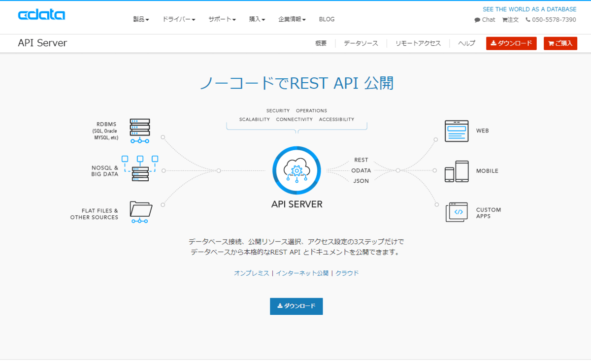Click the NoSQL & Big Data icon

tap(140, 169)
